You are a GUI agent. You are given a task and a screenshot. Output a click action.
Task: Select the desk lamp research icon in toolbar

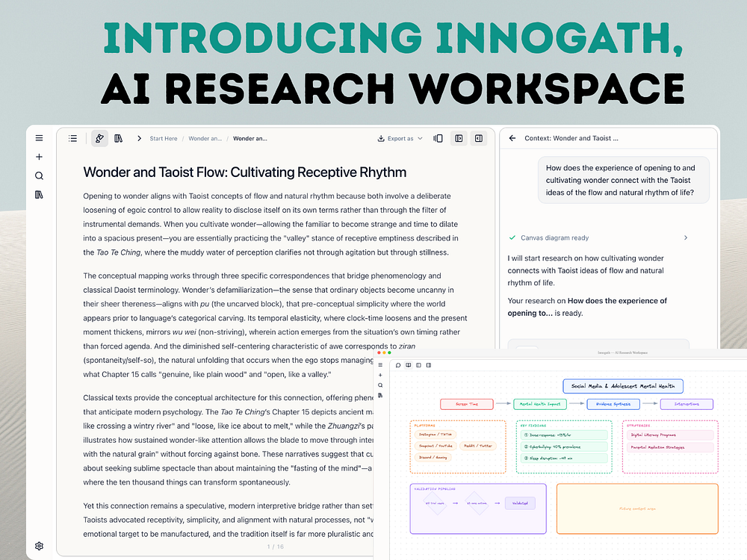[99, 138]
